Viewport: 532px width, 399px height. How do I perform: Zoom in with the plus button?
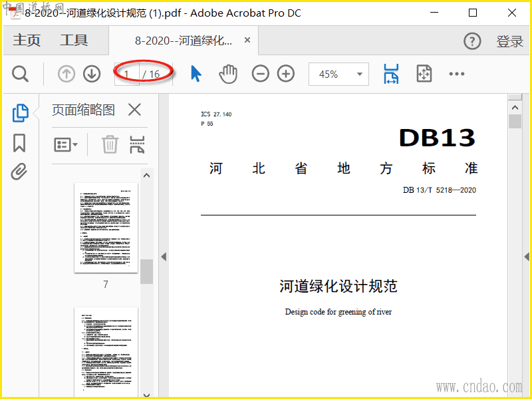click(286, 74)
